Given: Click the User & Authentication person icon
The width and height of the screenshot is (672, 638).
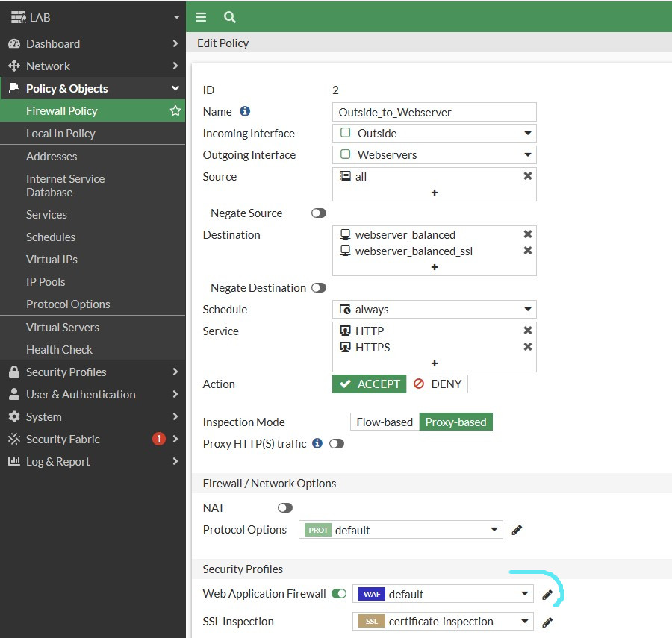Looking at the screenshot, I should [x=14, y=394].
